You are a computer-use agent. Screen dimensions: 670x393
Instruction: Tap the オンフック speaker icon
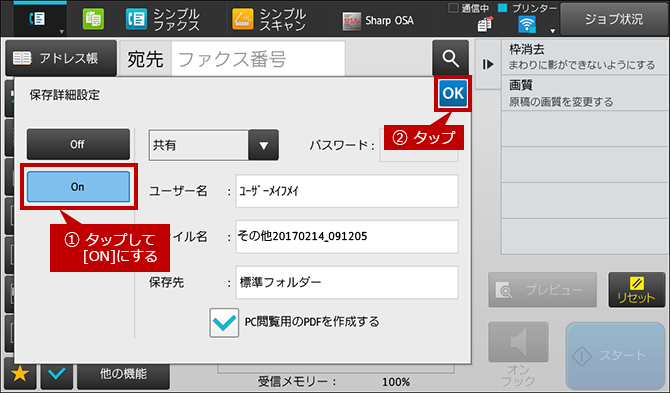[518, 343]
